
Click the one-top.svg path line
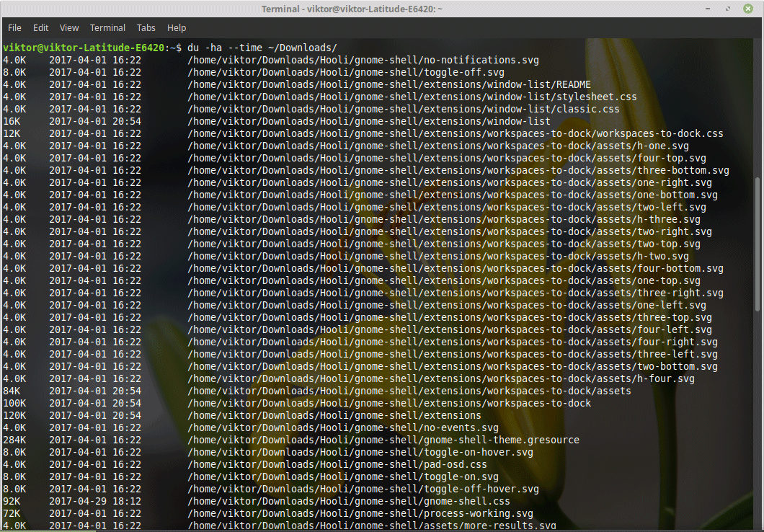[444, 280]
